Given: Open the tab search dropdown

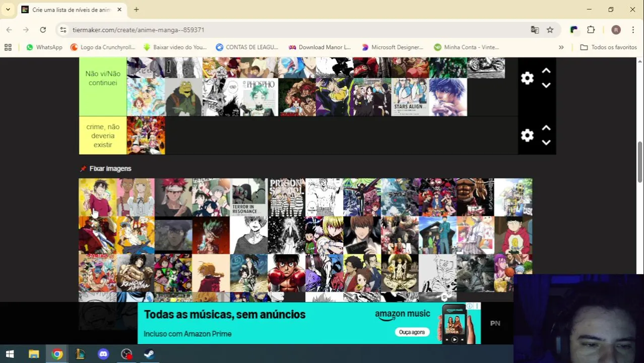Looking at the screenshot, I should pos(8,10).
